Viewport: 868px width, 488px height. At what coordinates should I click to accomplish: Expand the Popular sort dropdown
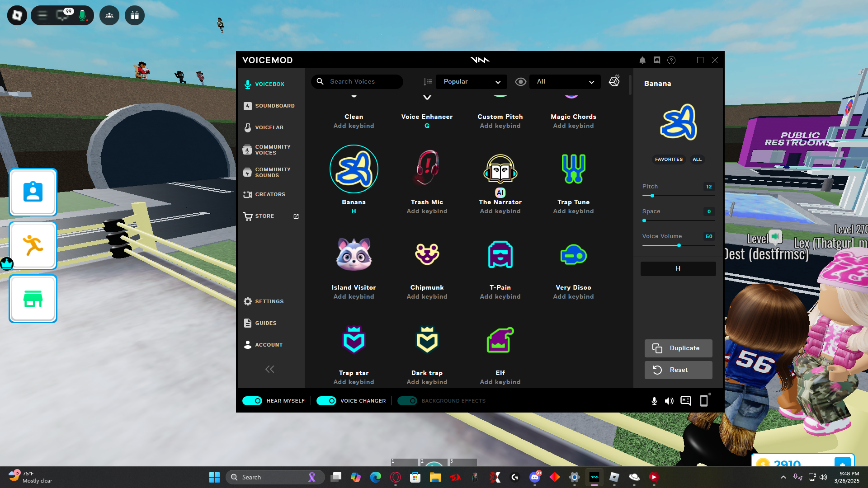coord(471,82)
